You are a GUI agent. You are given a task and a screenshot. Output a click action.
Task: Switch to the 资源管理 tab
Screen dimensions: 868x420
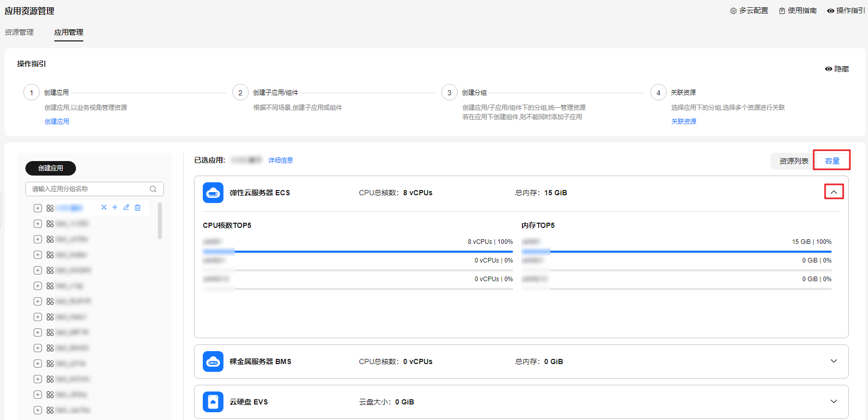click(19, 32)
